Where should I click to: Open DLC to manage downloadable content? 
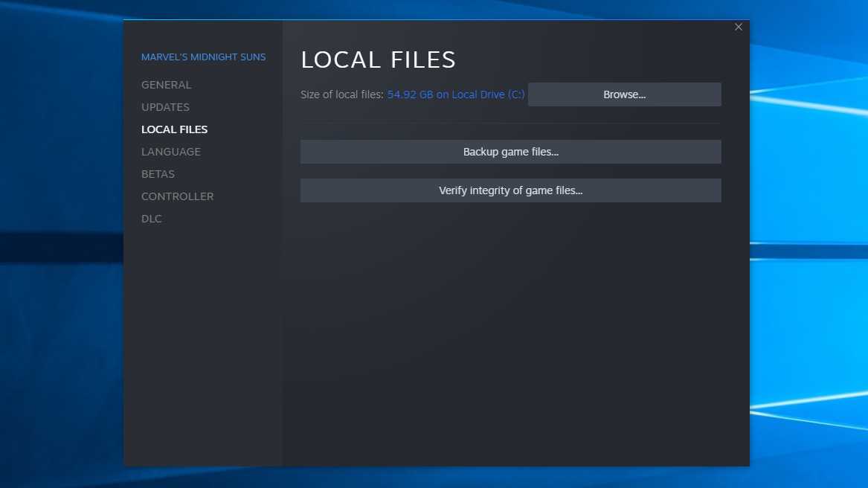(151, 218)
